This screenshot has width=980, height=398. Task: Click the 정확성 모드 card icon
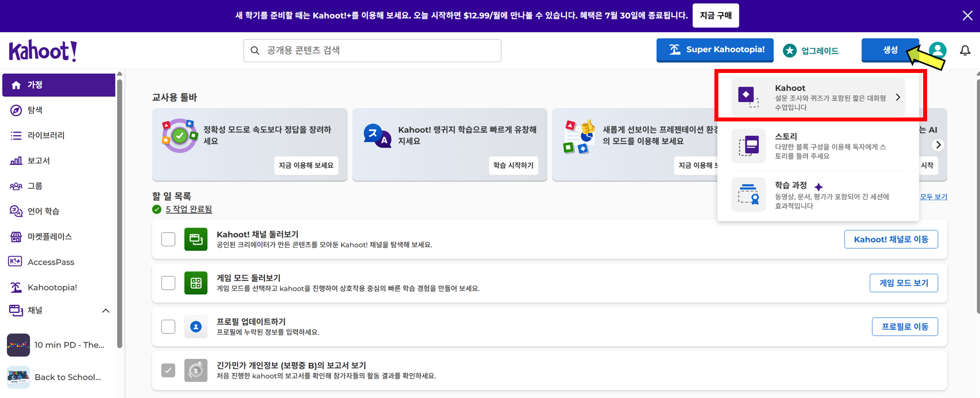(x=179, y=135)
